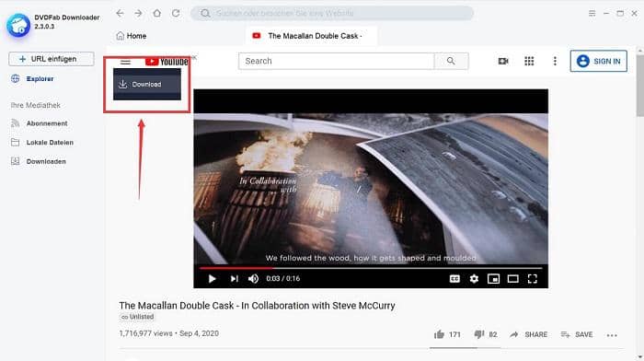Image resolution: width=644 pixels, height=361 pixels.
Task: Click the video player frame
Action: click(371, 188)
